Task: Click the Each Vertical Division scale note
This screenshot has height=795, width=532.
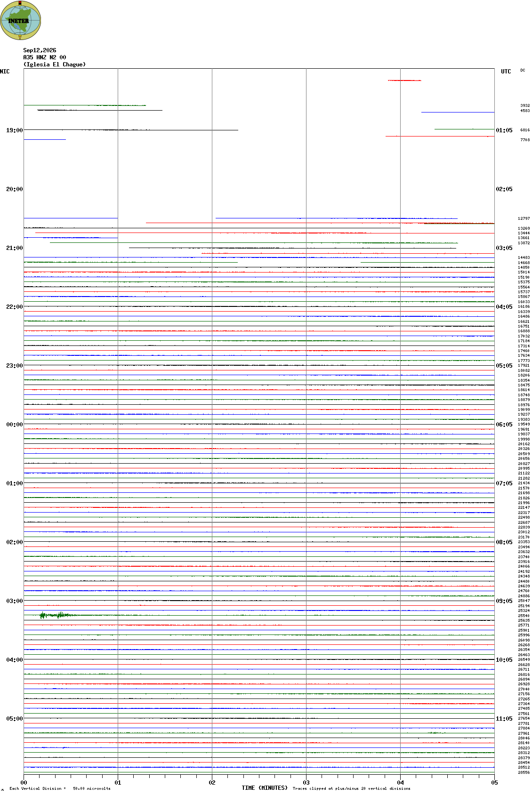Action: 60,788
